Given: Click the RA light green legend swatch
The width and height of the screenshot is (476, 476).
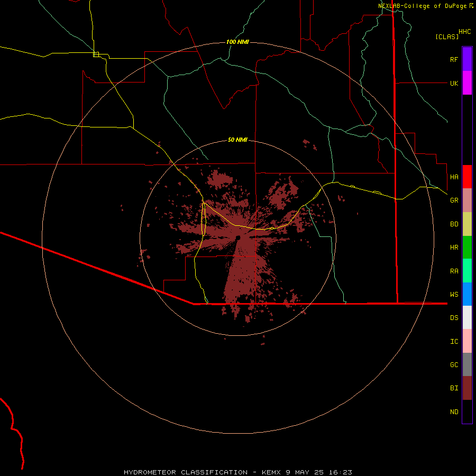Looking at the screenshot, I should point(467,271).
